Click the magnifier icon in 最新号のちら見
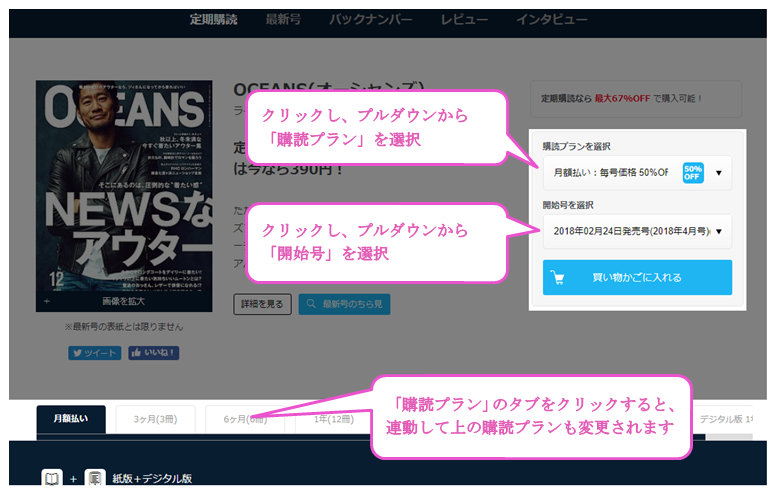 311,304
